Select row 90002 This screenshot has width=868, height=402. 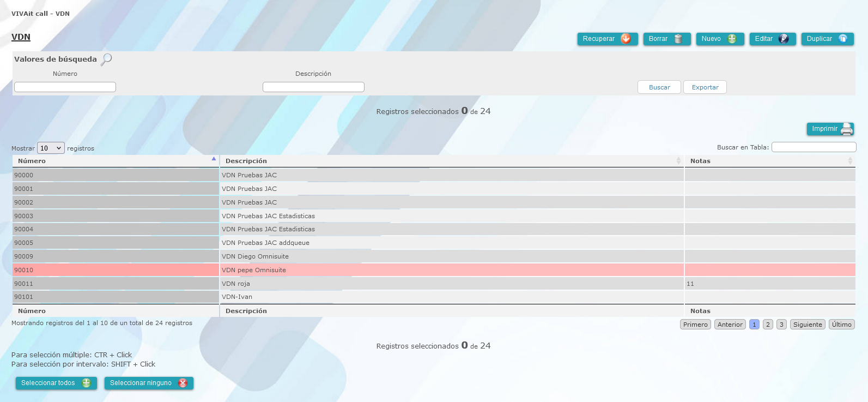(x=434, y=202)
